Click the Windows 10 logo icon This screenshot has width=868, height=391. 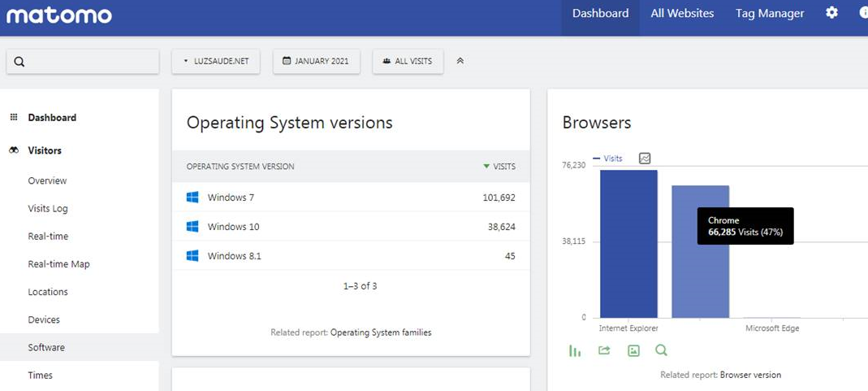192,227
